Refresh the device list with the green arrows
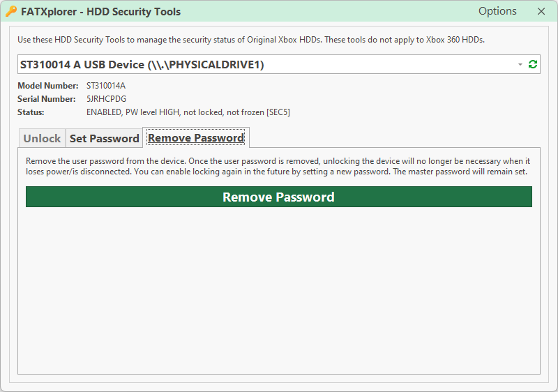This screenshot has height=392, width=558. point(533,64)
